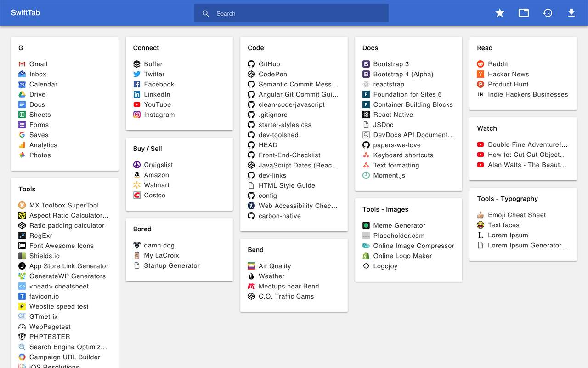
Task: Click the Moment.js clock icon
Action: tap(366, 175)
